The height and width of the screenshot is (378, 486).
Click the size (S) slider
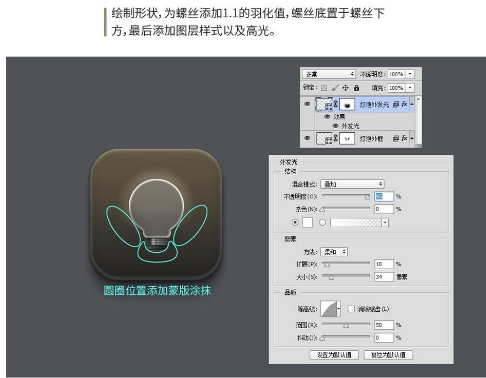click(x=346, y=277)
